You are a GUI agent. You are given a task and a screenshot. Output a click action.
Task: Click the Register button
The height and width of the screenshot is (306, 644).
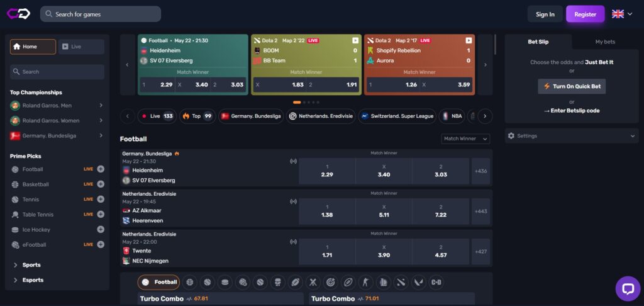(x=585, y=14)
